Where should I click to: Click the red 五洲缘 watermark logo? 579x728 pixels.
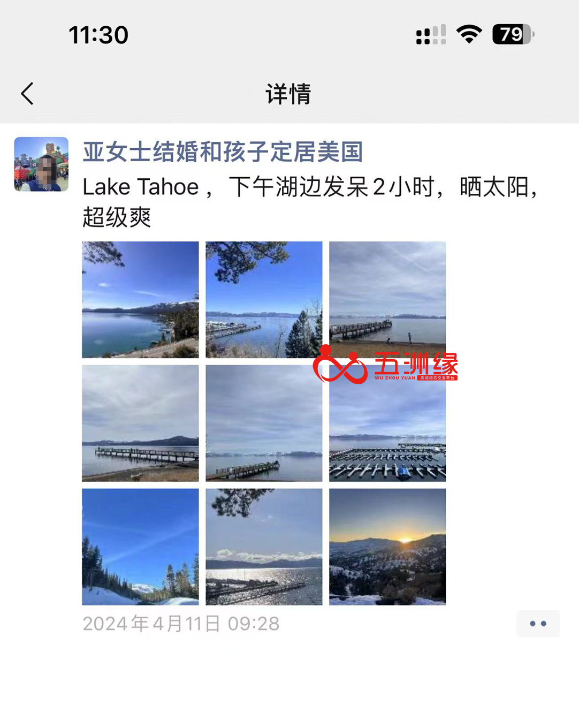385,365
